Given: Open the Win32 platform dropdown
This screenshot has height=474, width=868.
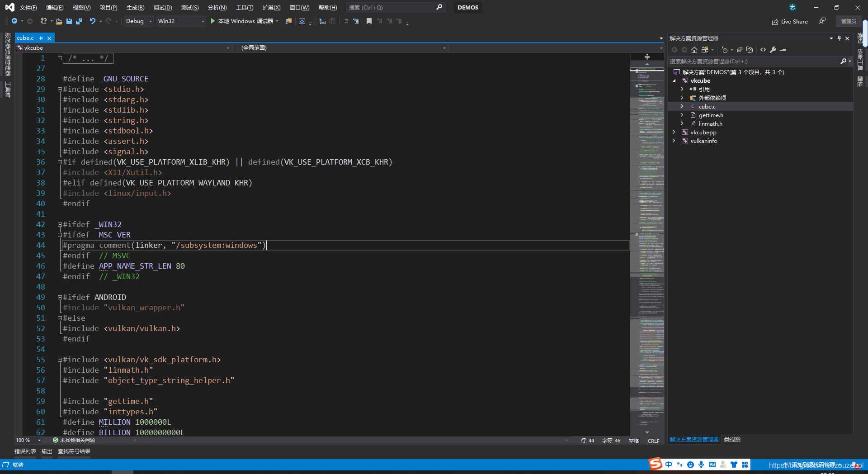Looking at the screenshot, I should point(181,21).
